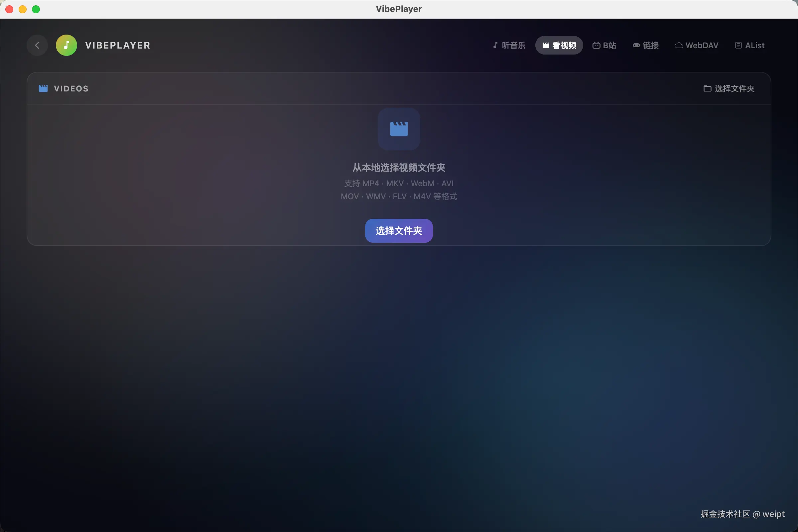Viewport: 798px width, 532px height.
Task: Click the clapperboard icon beside VIDEOS
Action: 43,88
